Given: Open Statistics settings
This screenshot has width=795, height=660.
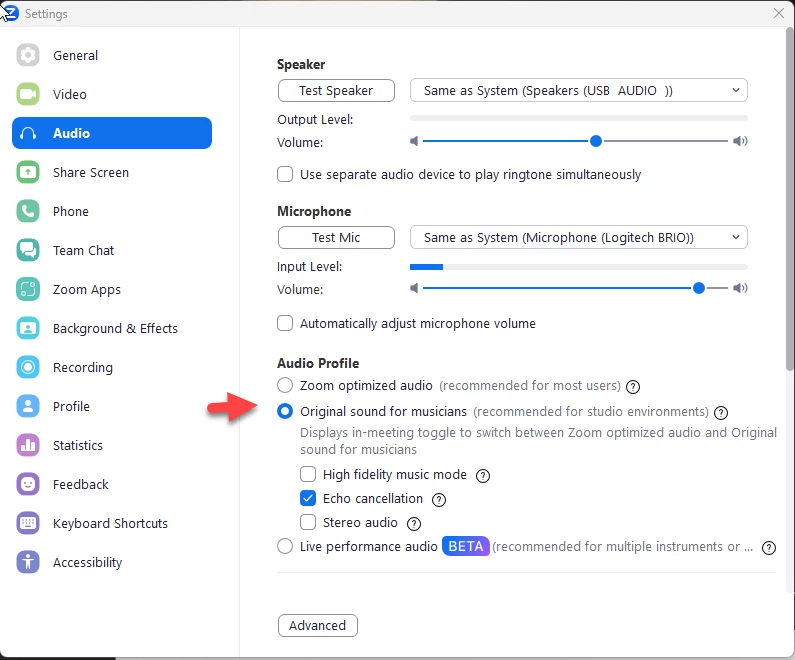Looking at the screenshot, I should pyautogui.click(x=112, y=446).
